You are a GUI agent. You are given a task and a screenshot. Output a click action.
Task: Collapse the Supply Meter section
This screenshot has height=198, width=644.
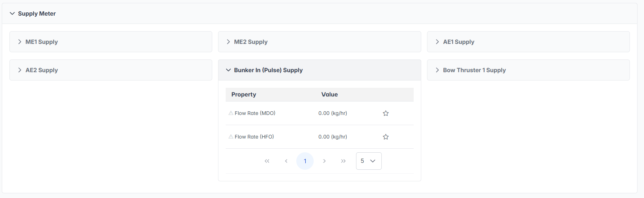pyautogui.click(x=12, y=13)
